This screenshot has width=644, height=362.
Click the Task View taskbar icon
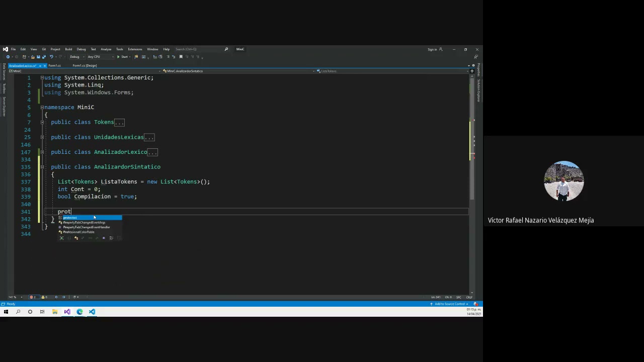42,312
